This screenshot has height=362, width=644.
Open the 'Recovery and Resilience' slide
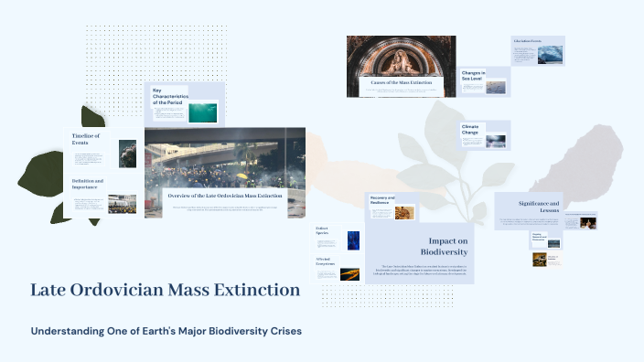[x=392, y=208]
